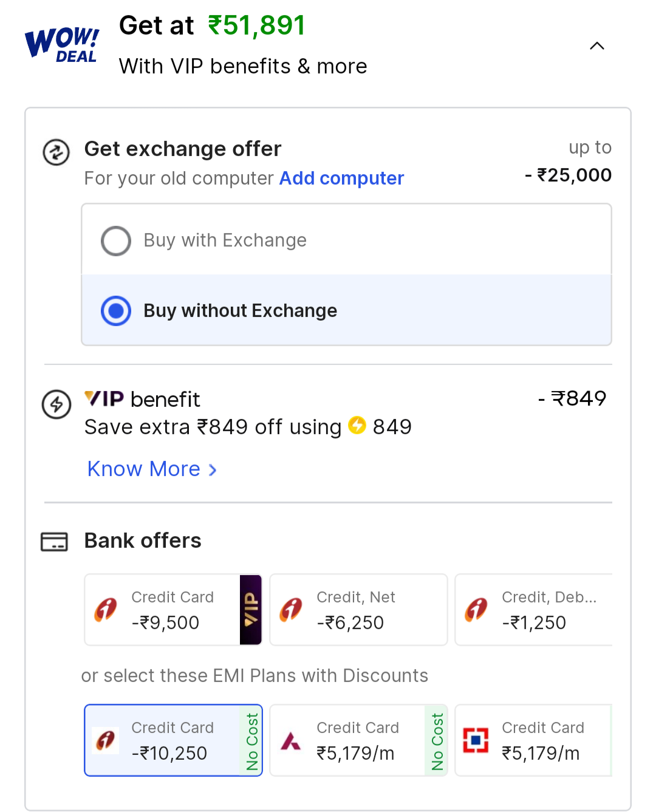Click VIP badge on ₹9,500 offer
This screenshot has width=656, height=812.
[251, 610]
